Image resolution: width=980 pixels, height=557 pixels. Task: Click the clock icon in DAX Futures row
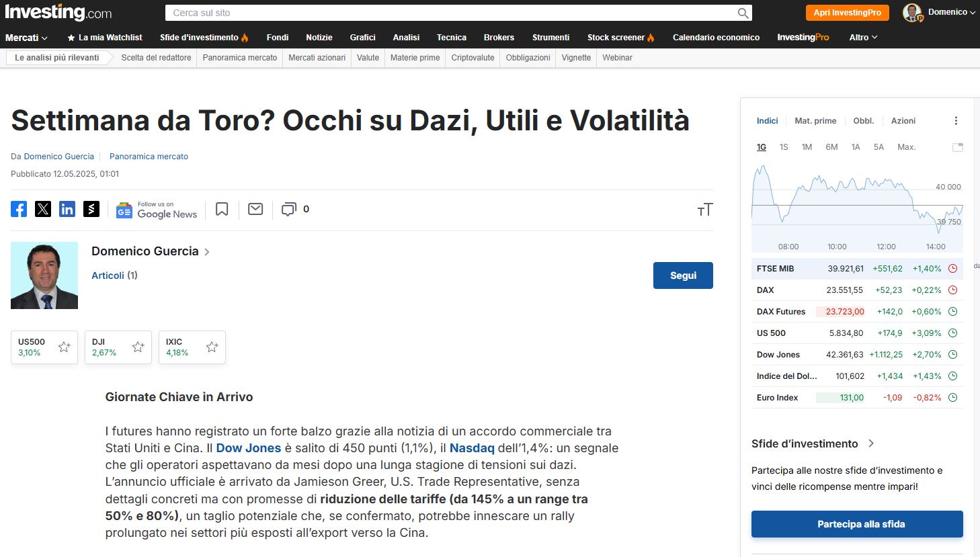[x=952, y=312]
